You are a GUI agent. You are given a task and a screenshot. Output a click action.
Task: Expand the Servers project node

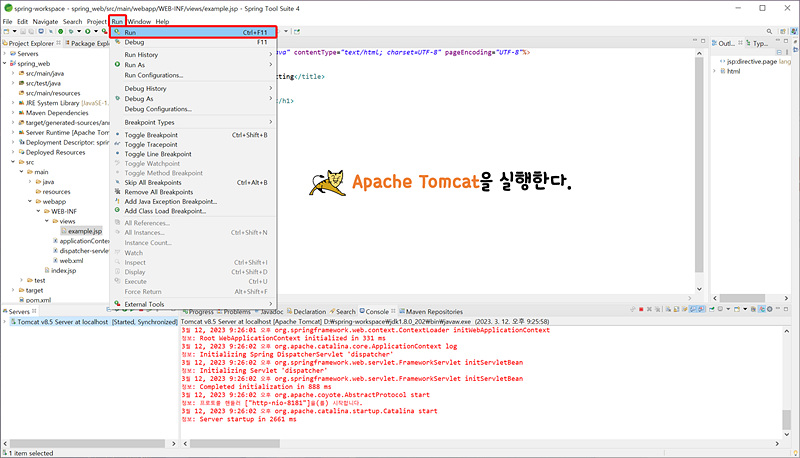tap(5, 54)
